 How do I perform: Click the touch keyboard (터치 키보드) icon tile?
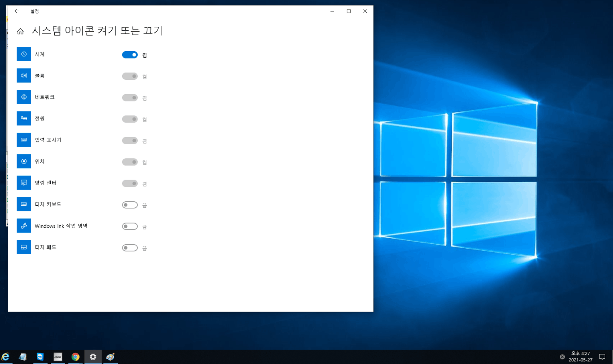24,204
